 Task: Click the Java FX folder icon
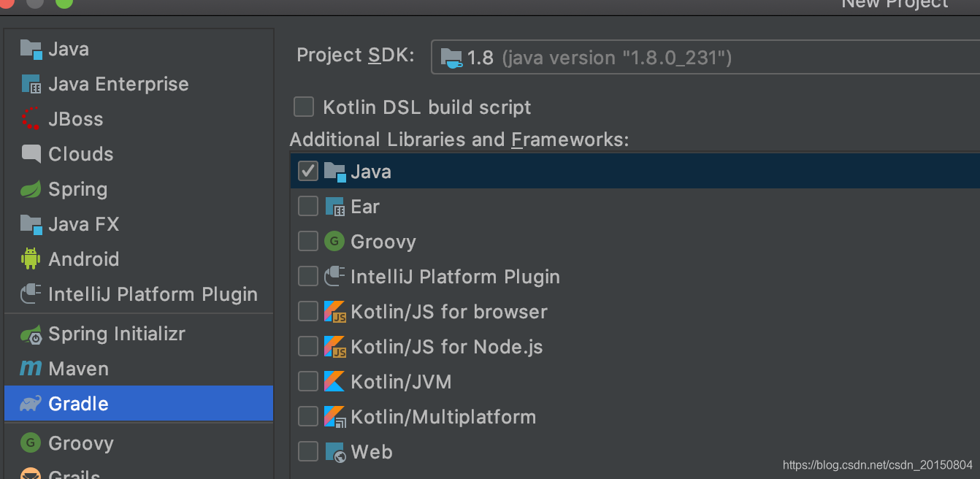31,224
